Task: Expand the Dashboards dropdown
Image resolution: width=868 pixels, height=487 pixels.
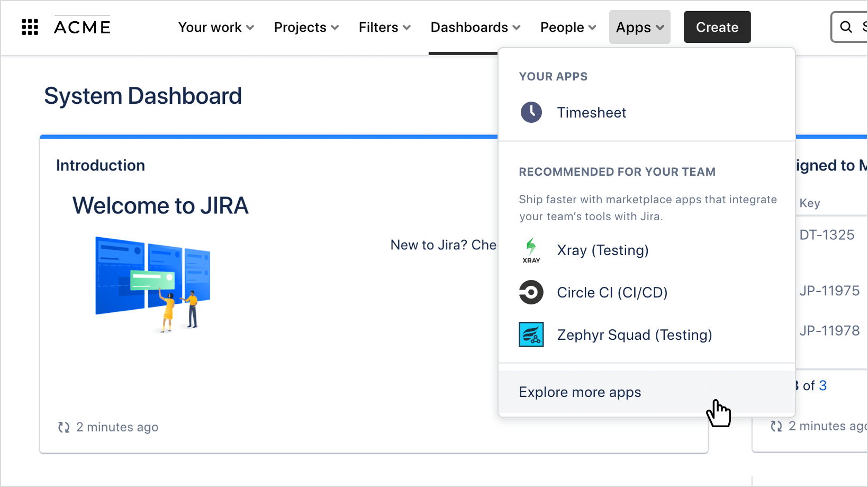Action: click(475, 27)
